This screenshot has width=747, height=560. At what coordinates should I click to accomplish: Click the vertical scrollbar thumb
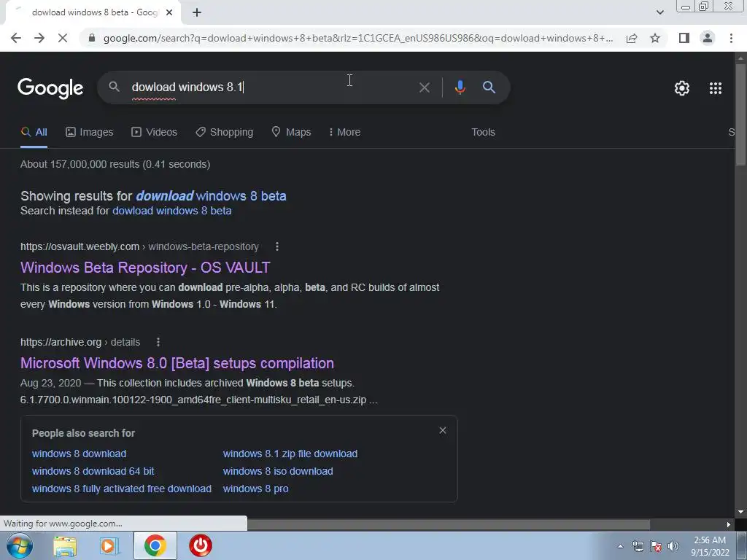740,114
